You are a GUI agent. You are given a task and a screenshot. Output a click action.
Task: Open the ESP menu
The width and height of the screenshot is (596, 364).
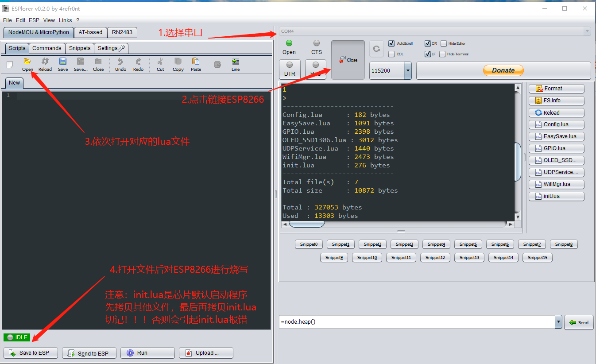(34, 20)
